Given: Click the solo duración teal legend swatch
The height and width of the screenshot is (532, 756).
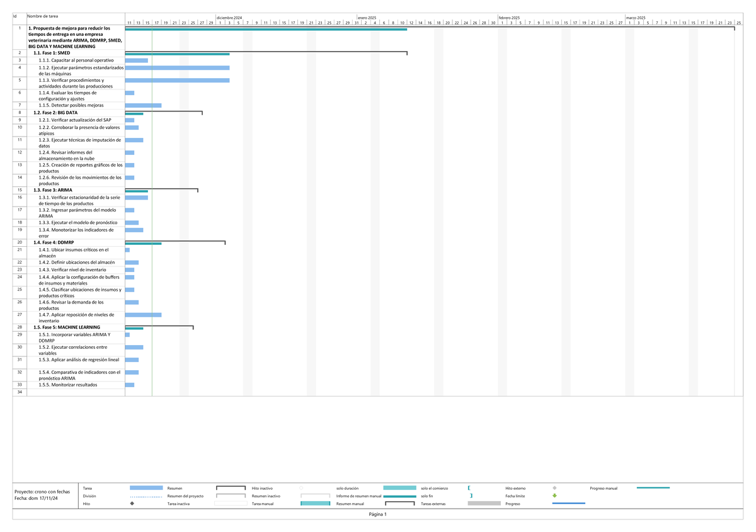Looking at the screenshot, I should [x=399, y=488].
